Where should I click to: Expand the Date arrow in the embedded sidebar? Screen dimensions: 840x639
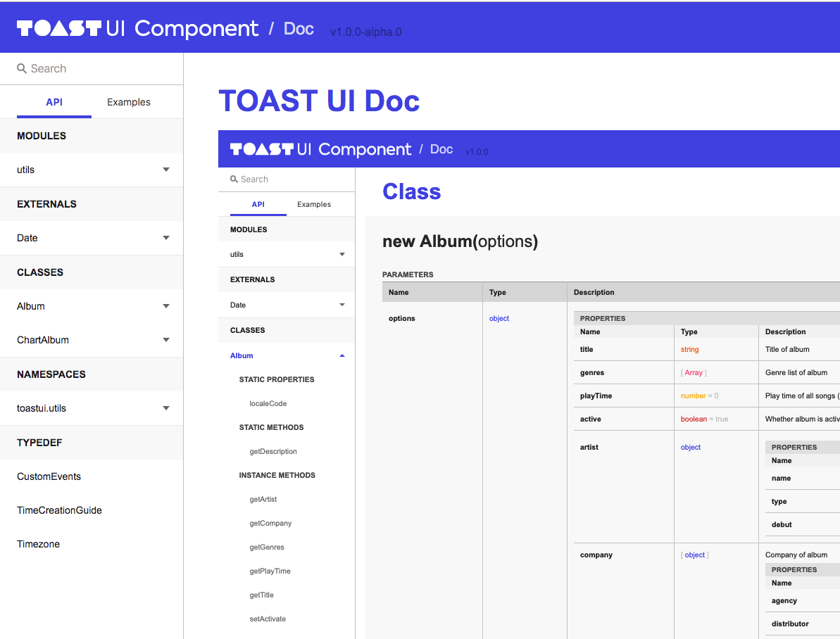[x=342, y=305]
